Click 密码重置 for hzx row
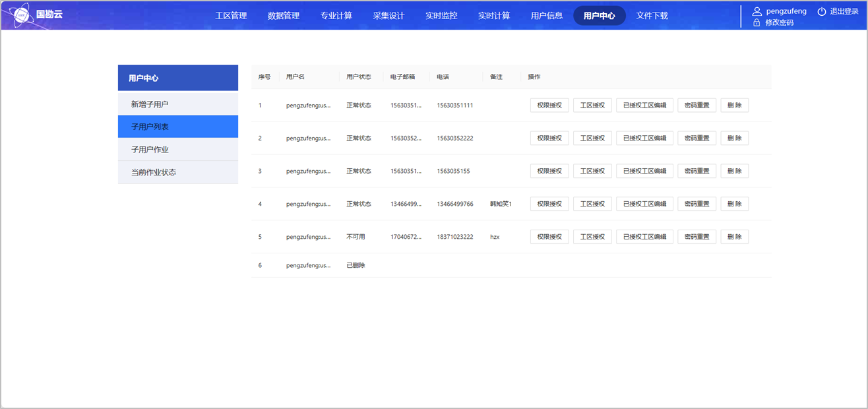The image size is (868, 409). coord(697,237)
